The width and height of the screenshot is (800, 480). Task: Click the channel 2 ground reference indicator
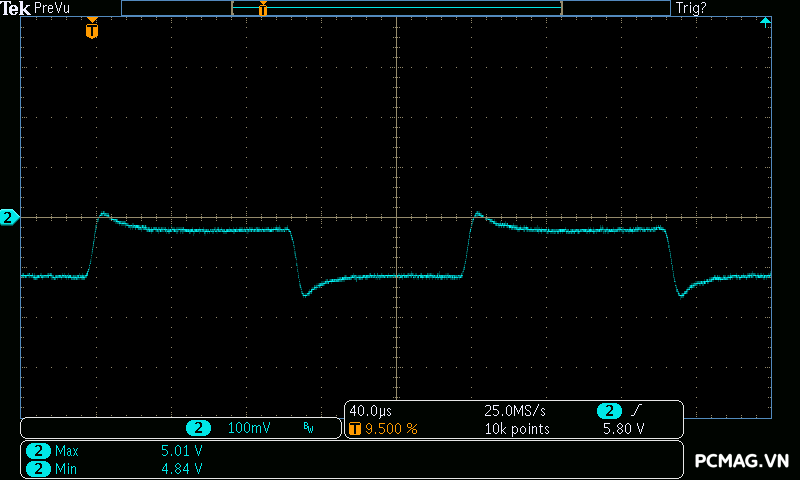pos(9,217)
